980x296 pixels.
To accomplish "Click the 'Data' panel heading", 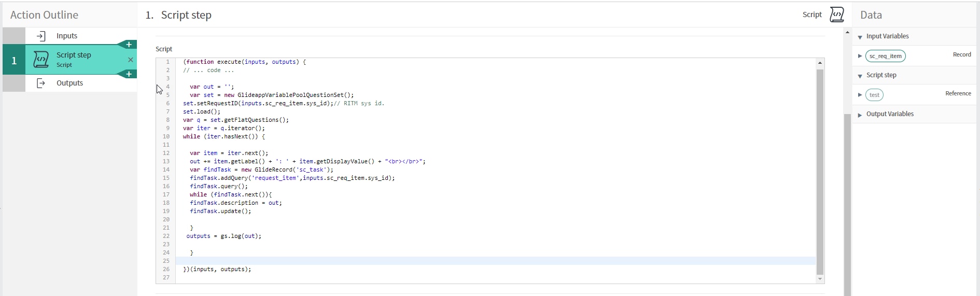I will 871,15.
